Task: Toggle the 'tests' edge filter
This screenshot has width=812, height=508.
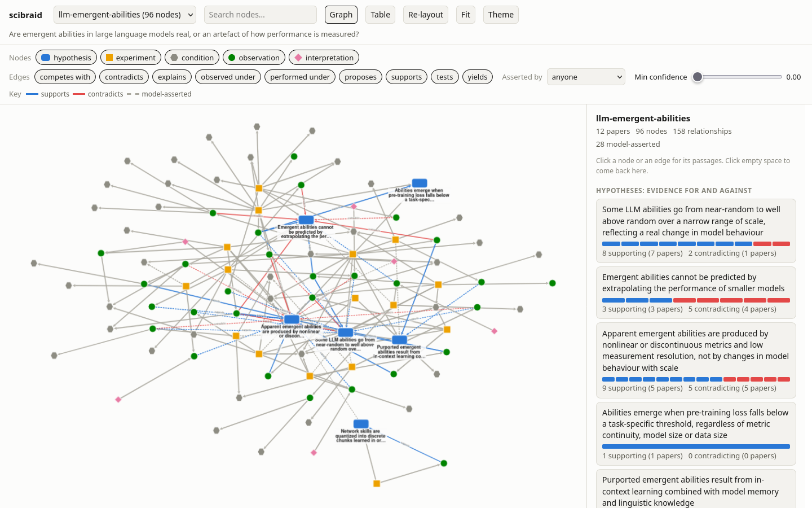Action: tap(445, 77)
